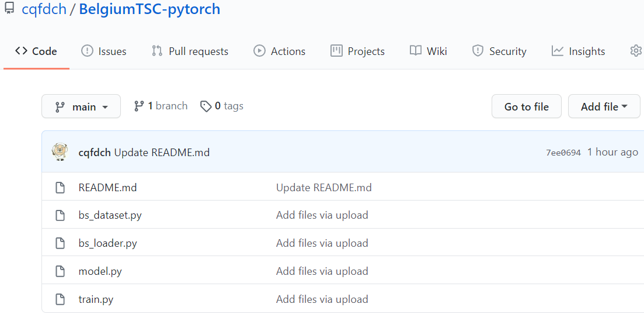
Task: Open the model.py file
Action: pyautogui.click(x=100, y=271)
